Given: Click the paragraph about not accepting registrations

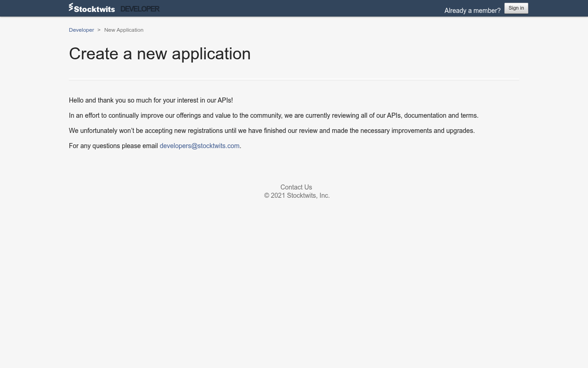Looking at the screenshot, I should [x=272, y=131].
